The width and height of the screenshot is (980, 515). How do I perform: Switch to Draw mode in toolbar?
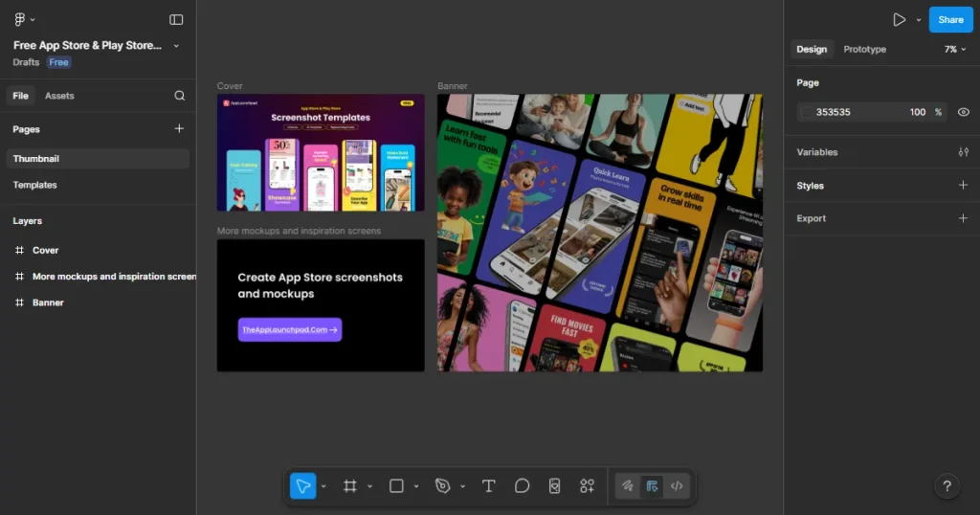(x=628, y=485)
